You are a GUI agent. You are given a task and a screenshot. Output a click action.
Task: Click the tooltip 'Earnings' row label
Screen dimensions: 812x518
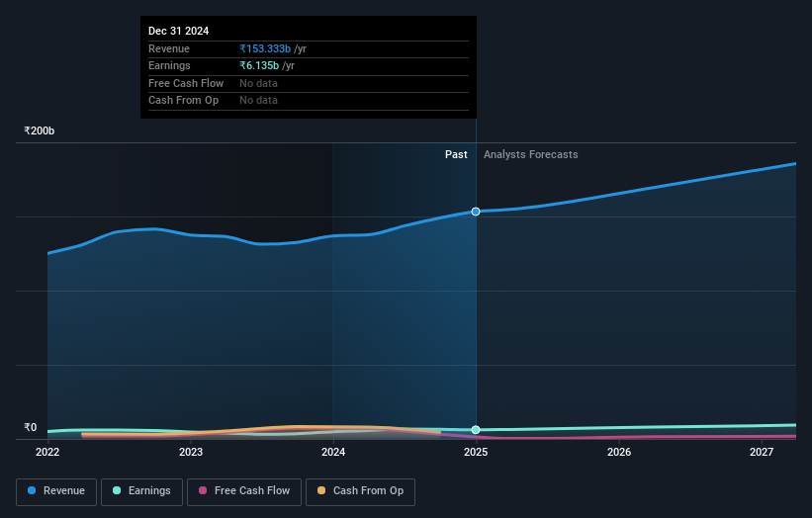(169, 65)
